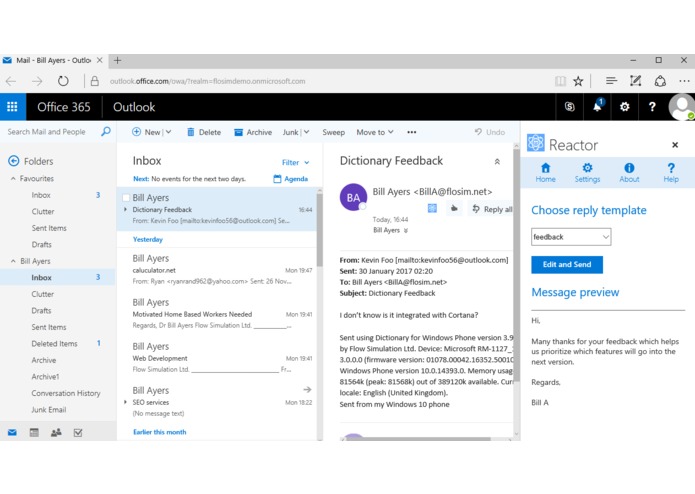Close the Reactor pane

(675, 145)
